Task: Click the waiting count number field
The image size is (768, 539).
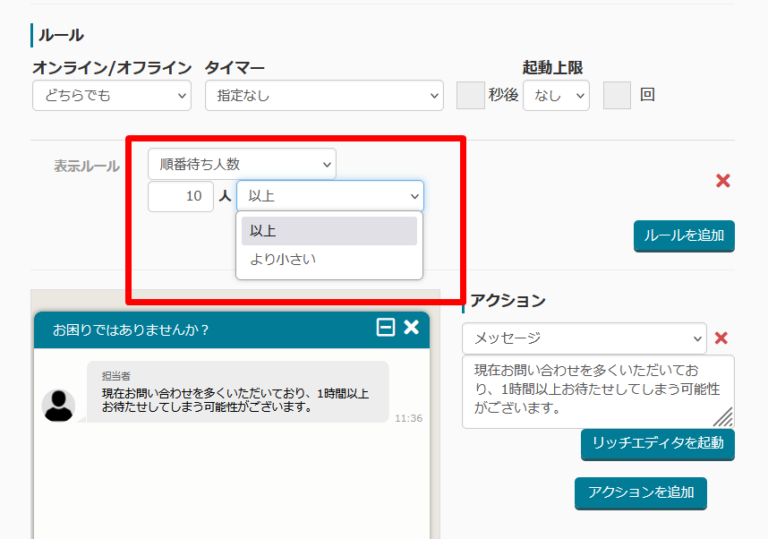Action: click(180, 197)
